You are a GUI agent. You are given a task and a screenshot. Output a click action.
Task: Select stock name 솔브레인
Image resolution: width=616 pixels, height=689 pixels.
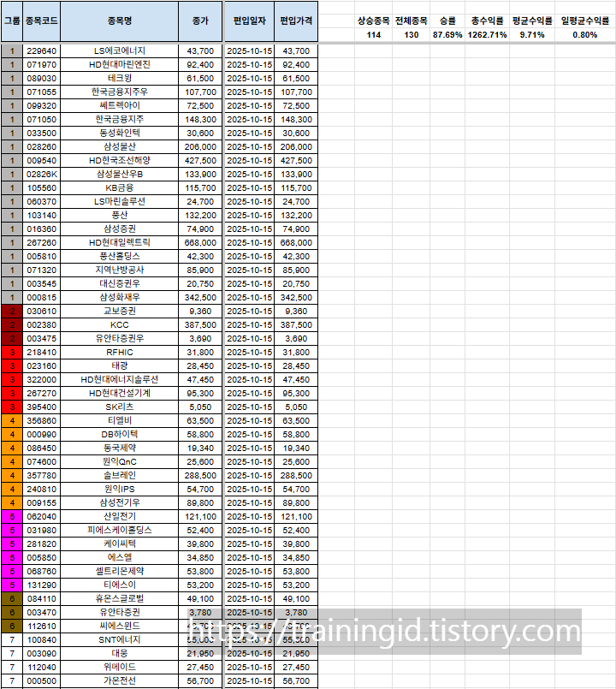click(120, 475)
